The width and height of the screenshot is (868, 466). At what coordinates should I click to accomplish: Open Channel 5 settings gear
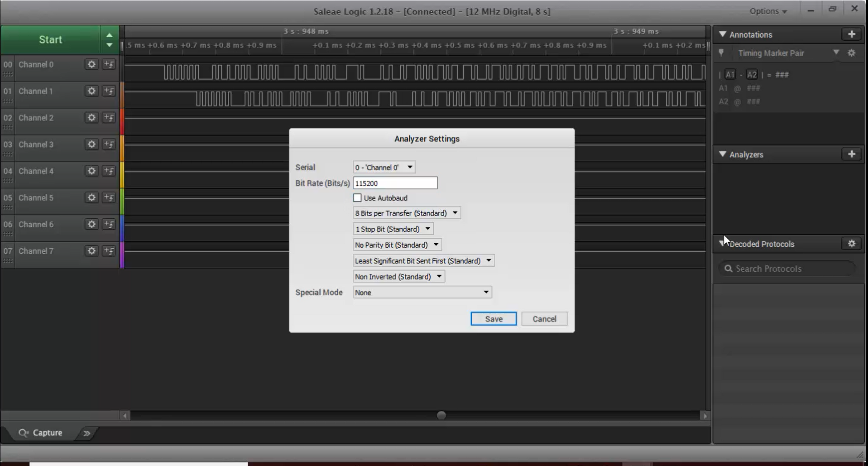click(x=91, y=197)
